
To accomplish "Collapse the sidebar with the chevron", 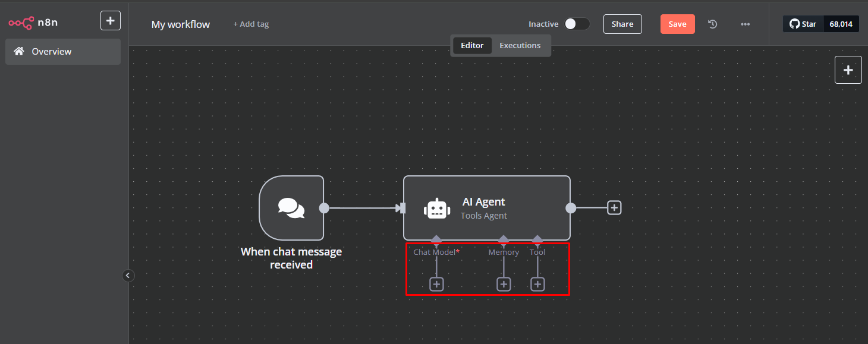I will [128, 275].
